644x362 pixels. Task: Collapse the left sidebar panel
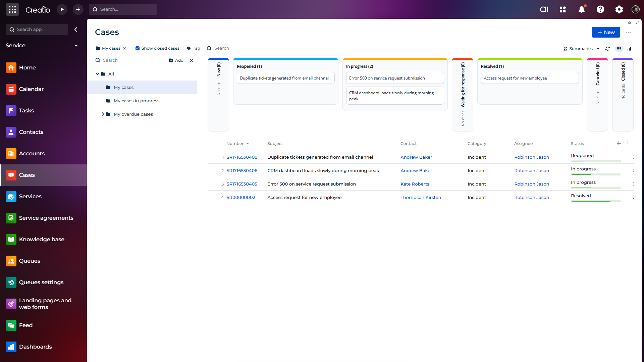tap(76, 30)
